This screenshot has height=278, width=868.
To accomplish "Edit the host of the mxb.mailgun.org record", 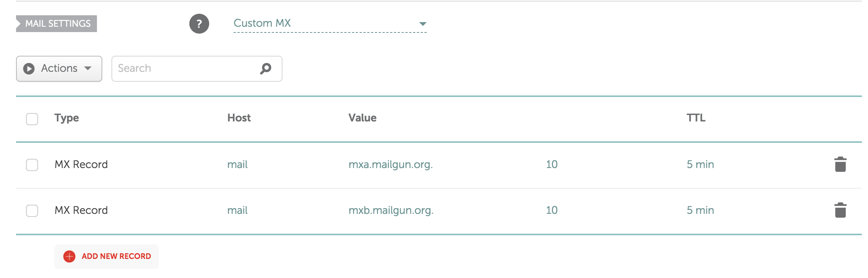I will coord(237,210).
